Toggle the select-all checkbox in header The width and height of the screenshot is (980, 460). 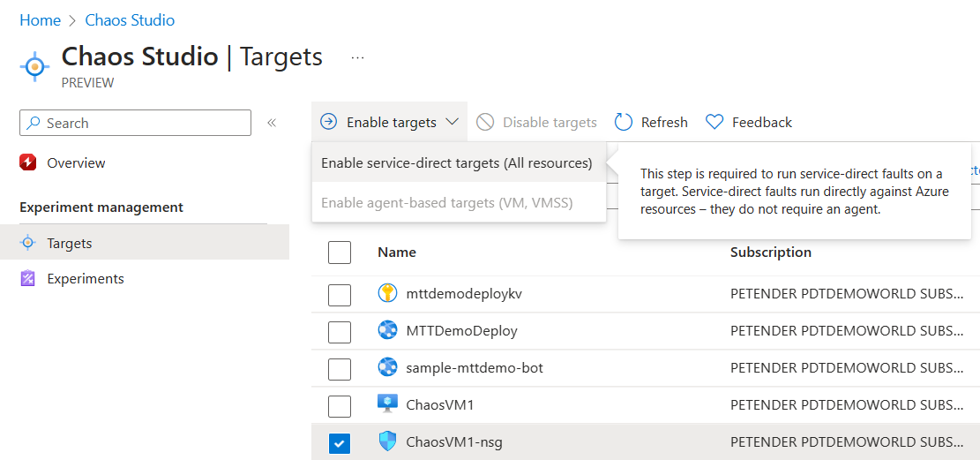(340, 253)
